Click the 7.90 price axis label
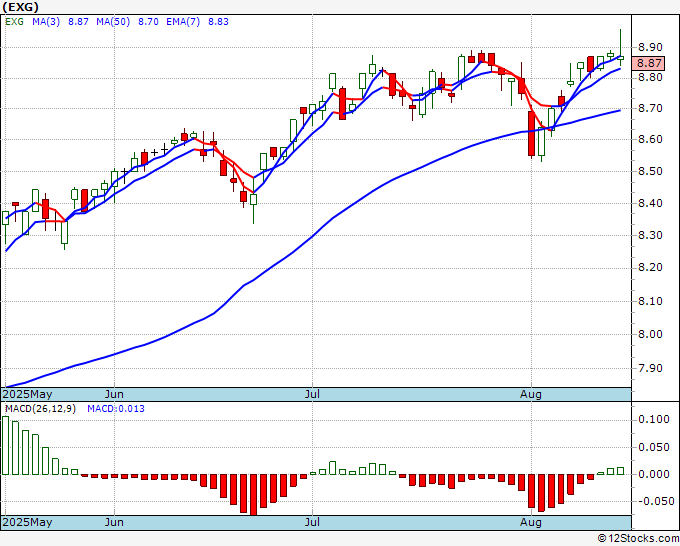Image resolution: width=680 pixels, height=546 pixels. click(x=651, y=368)
